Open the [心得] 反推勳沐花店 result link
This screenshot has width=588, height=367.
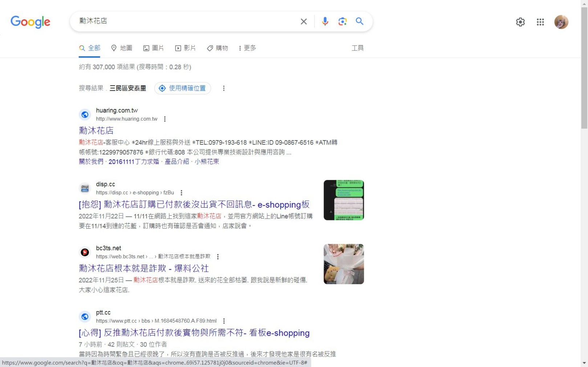pos(194,333)
